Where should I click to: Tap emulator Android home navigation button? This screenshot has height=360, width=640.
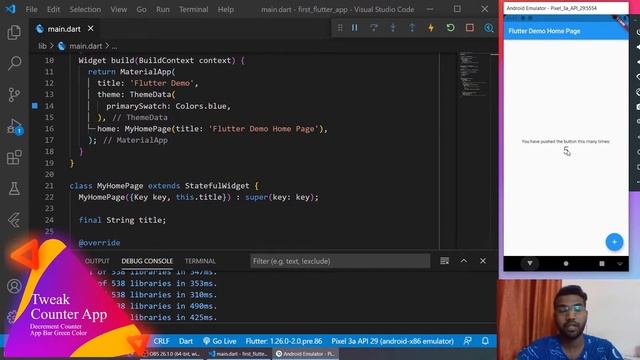tap(566, 264)
